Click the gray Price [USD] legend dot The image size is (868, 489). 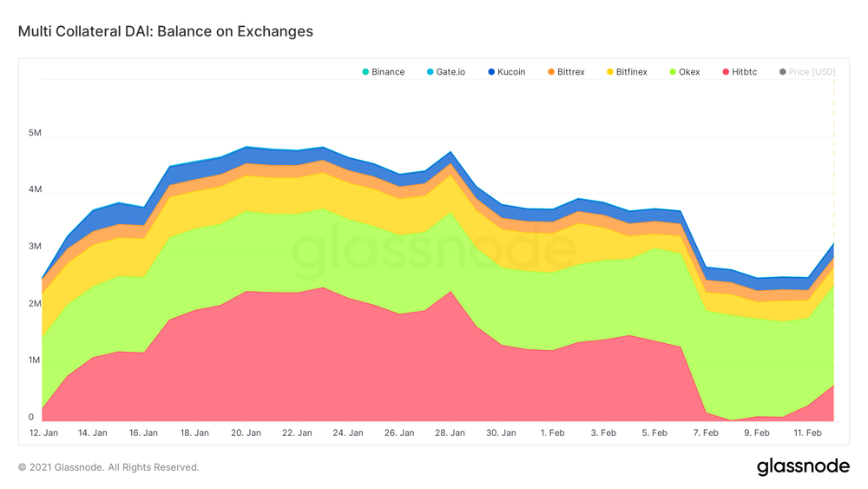tap(783, 72)
